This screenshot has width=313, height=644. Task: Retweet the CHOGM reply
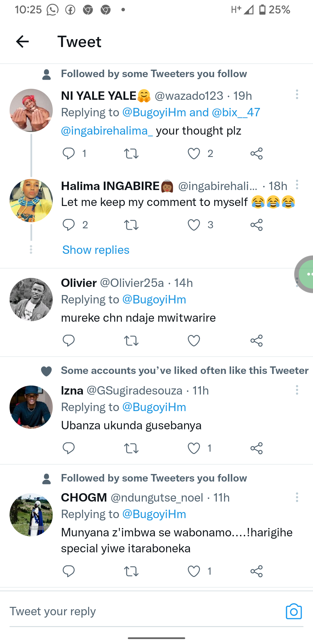(x=131, y=571)
